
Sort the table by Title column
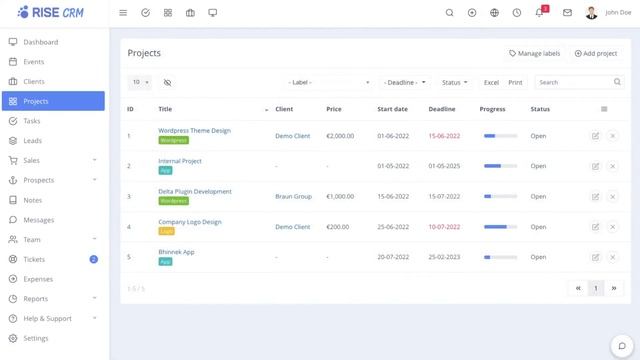click(165, 109)
